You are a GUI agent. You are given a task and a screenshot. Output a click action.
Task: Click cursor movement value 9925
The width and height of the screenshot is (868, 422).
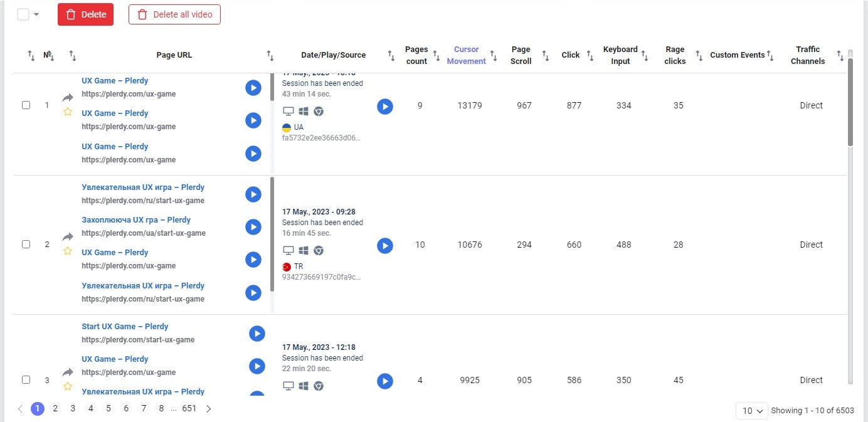(x=470, y=380)
